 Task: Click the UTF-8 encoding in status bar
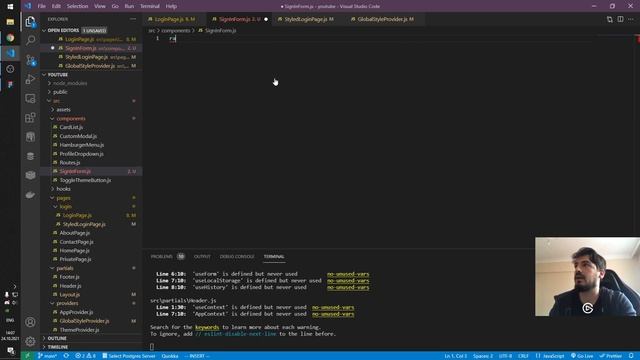point(505,356)
